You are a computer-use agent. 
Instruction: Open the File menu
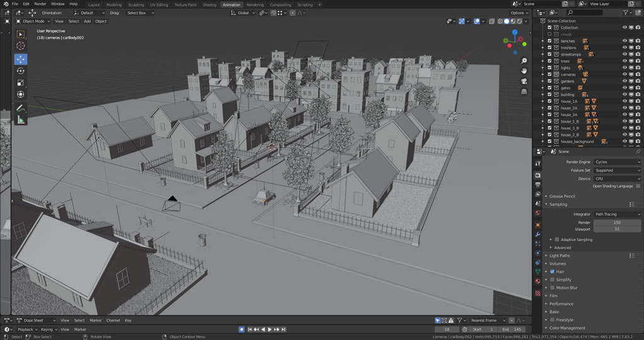(15, 4)
